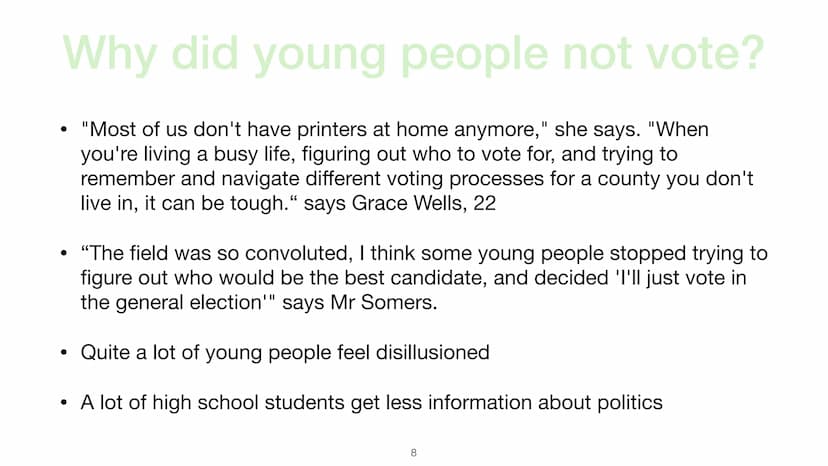
Task: Click the second bullet point marker
Action: click(x=64, y=253)
